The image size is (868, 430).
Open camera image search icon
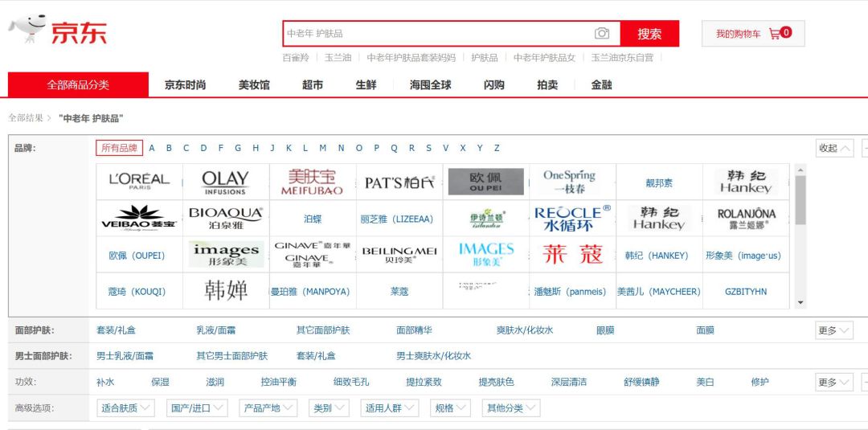point(602,33)
